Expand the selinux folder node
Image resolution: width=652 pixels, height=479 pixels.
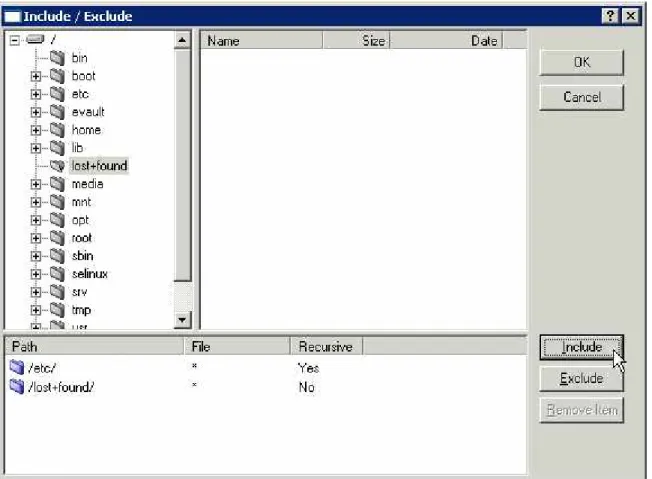(36, 274)
